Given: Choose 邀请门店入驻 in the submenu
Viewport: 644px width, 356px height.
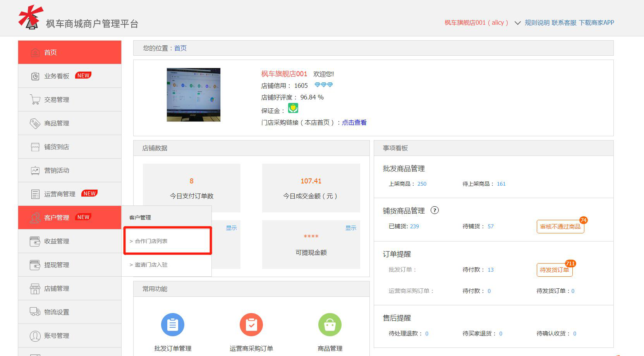Looking at the screenshot, I should tap(151, 265).
